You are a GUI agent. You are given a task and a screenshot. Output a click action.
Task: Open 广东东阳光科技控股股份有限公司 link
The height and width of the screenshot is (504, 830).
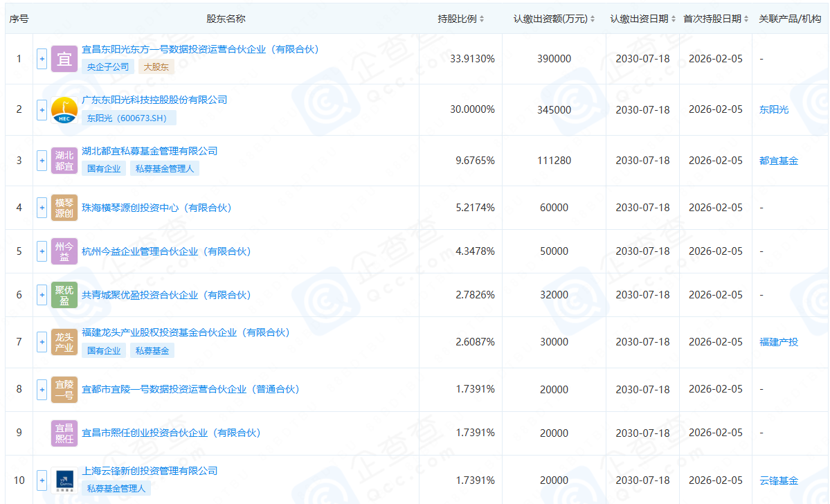(x=154, y=100)
